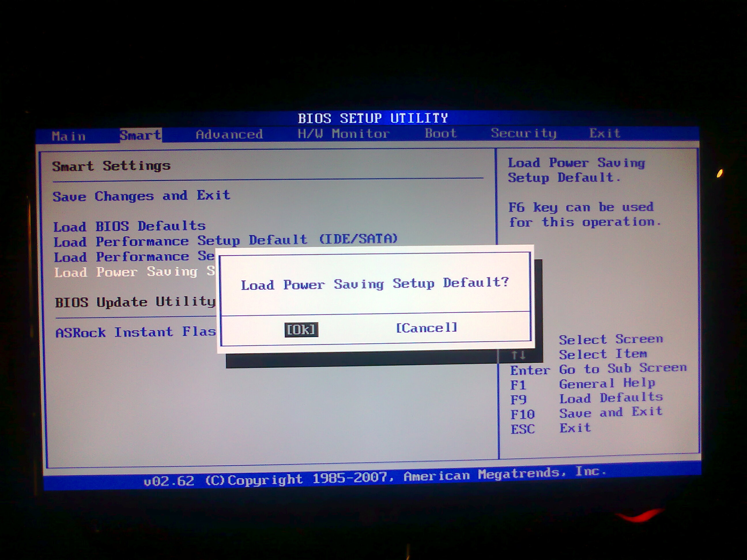Open the H/W Monitor tab

click(x=344, y=134)
